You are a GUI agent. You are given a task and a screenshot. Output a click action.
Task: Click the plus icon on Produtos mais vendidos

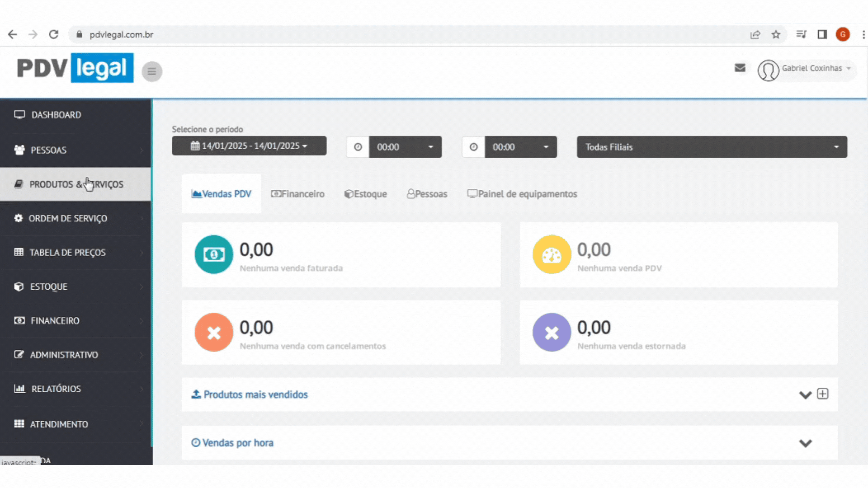click(823, 394)
